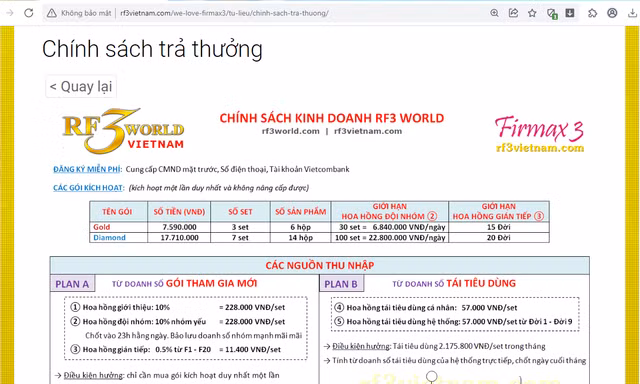Click the 7.590.000 price cell
Screen dimensions: 640x384
[179, 227]
